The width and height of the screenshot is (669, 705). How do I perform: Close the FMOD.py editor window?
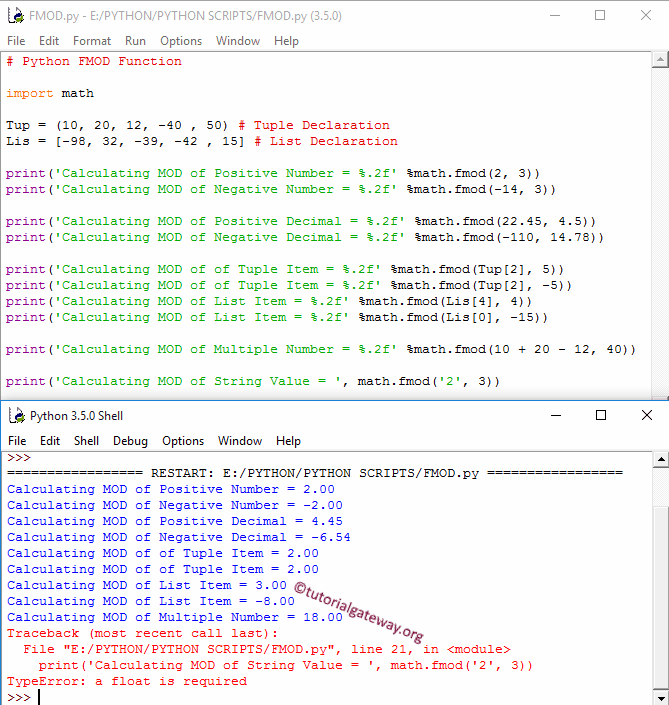tap(646, 15)
